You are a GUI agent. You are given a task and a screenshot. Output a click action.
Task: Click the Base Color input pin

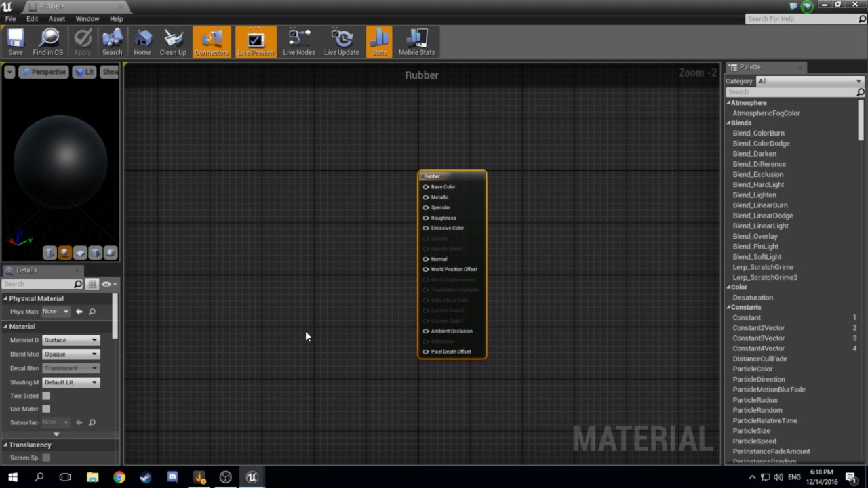coord(426,187)
